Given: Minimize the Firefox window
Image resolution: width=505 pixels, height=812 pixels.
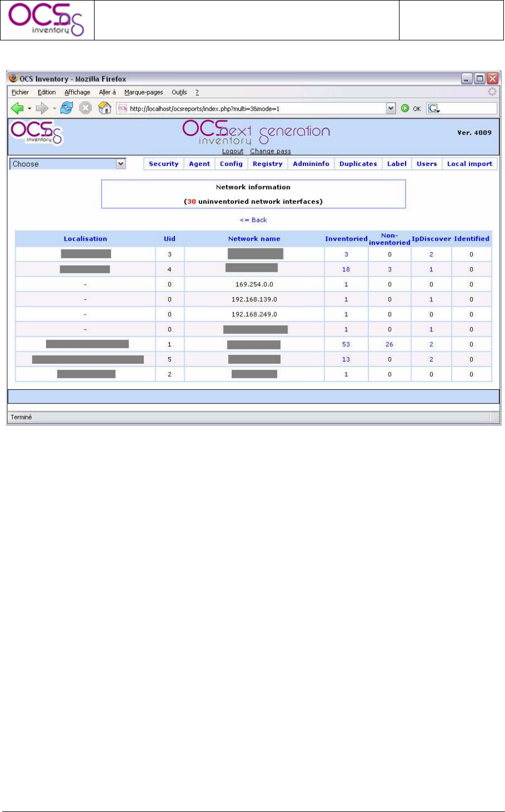Looking at the screenshot, I should pos(467,79).
